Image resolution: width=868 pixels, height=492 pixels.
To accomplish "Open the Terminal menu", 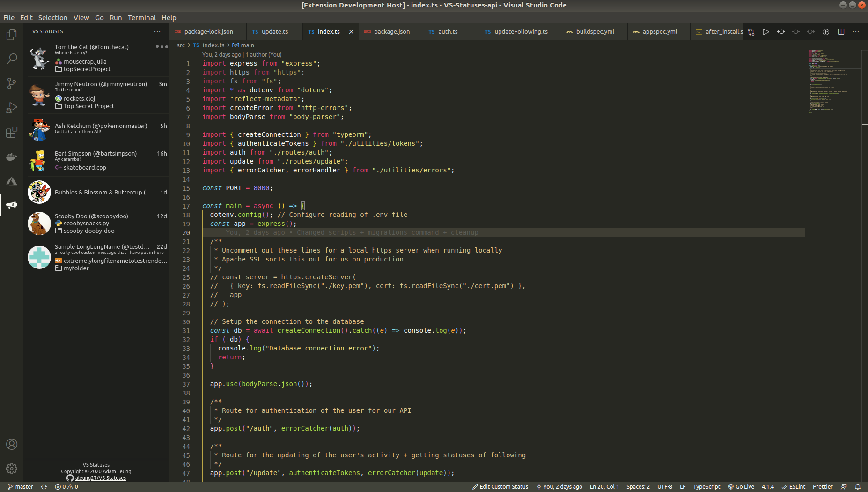I will tap(141, 18).
